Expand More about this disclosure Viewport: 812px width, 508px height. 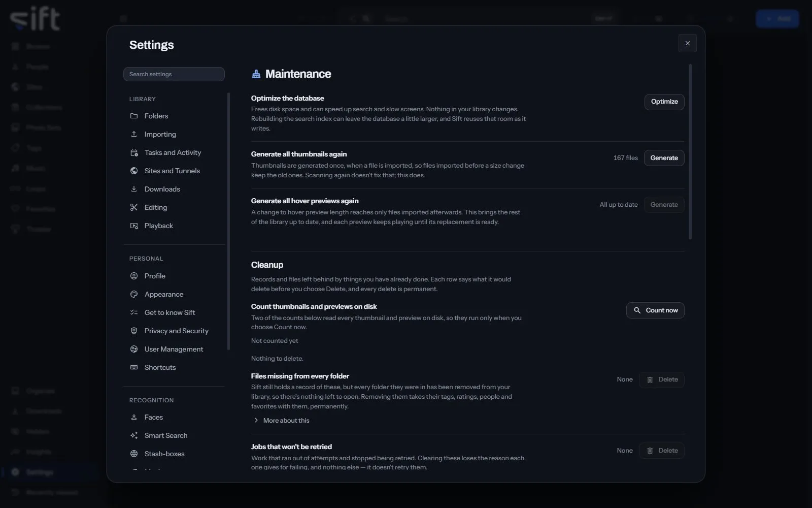pos(281,421)
